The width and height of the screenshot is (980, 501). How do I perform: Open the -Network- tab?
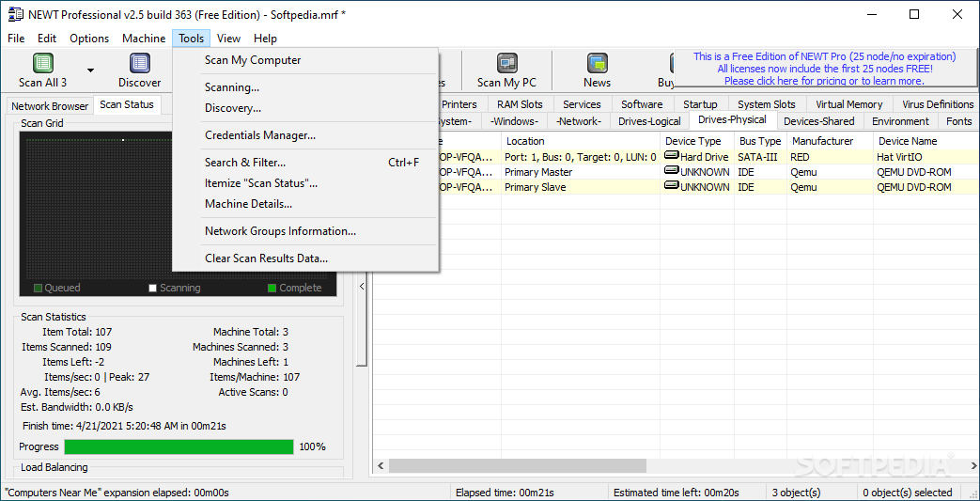(x=579, y=121)
